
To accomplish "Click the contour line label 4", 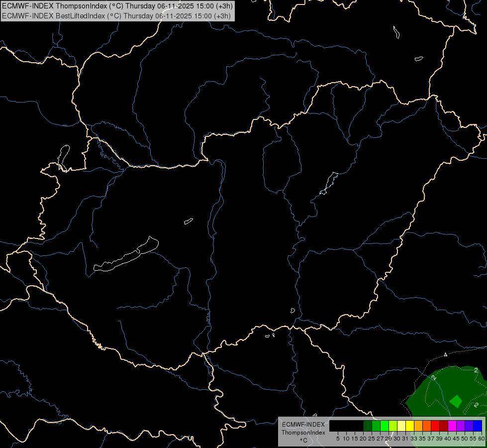I will (x=445, y=355).
